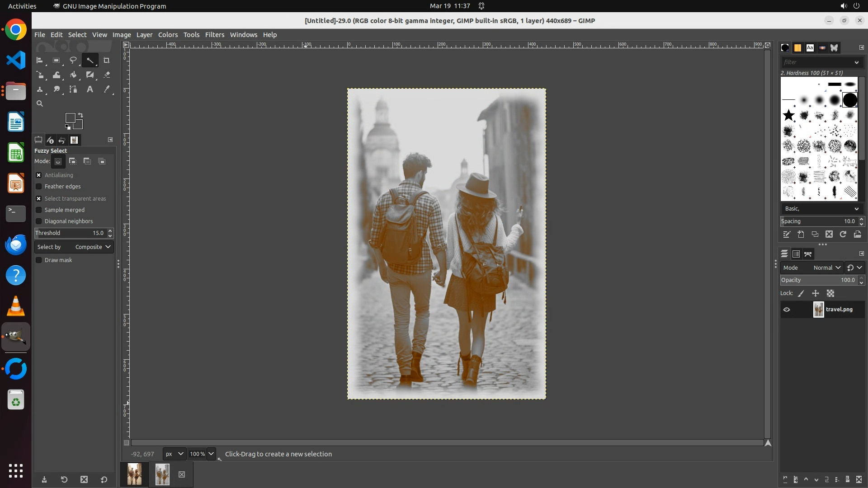Hide the travel.png layer with eye icon
The height and width of the screenshot is (488, 868).
tap(787, 310)
